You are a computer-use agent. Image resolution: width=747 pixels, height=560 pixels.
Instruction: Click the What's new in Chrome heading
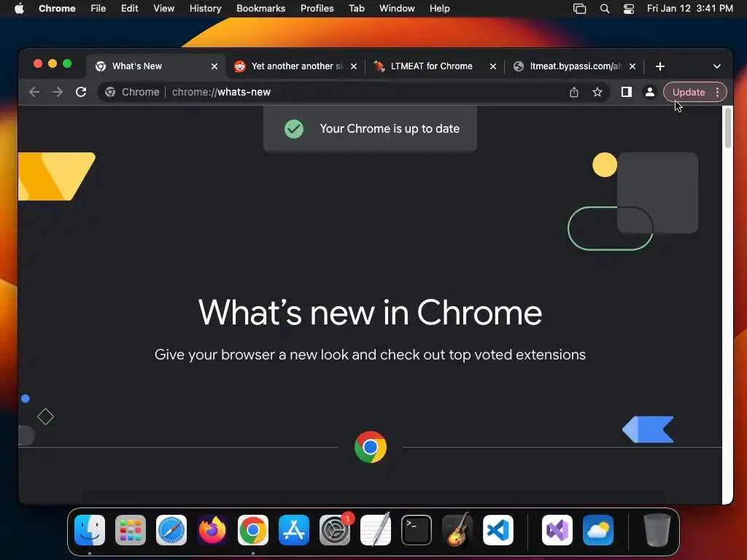tap(370, 313)
